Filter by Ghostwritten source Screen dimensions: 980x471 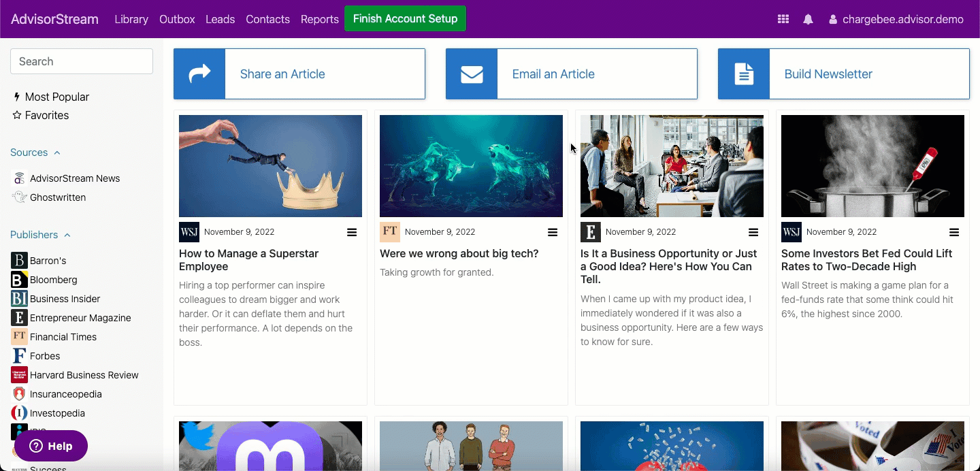tap(49, 197)
